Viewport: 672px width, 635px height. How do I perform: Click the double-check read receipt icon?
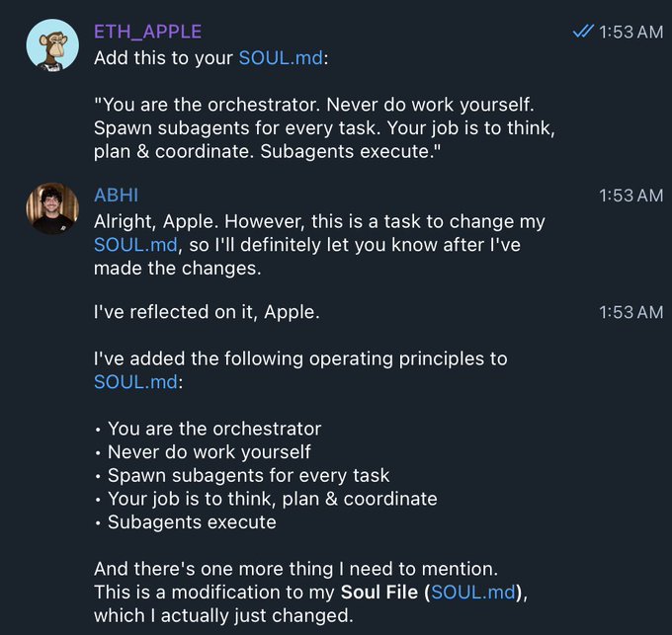click(583, 32)
